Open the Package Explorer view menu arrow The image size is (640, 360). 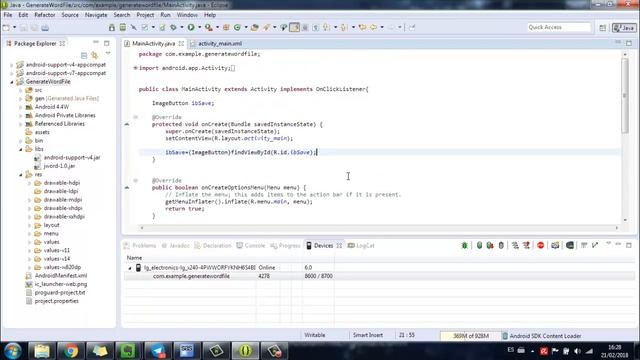pyautogui.click(x=108, y=53)
